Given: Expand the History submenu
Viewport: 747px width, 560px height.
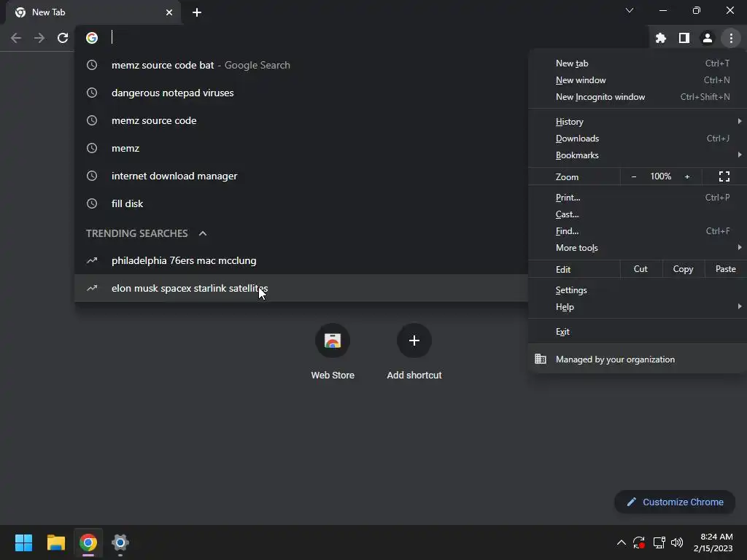Looking at the screenshot, I should click(x=638, y=122).
